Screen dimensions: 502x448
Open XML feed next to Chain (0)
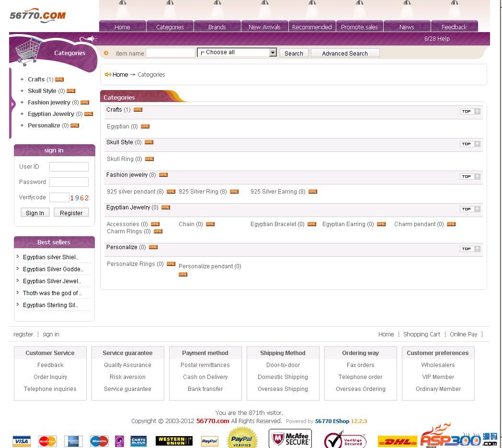coord(210,224)
